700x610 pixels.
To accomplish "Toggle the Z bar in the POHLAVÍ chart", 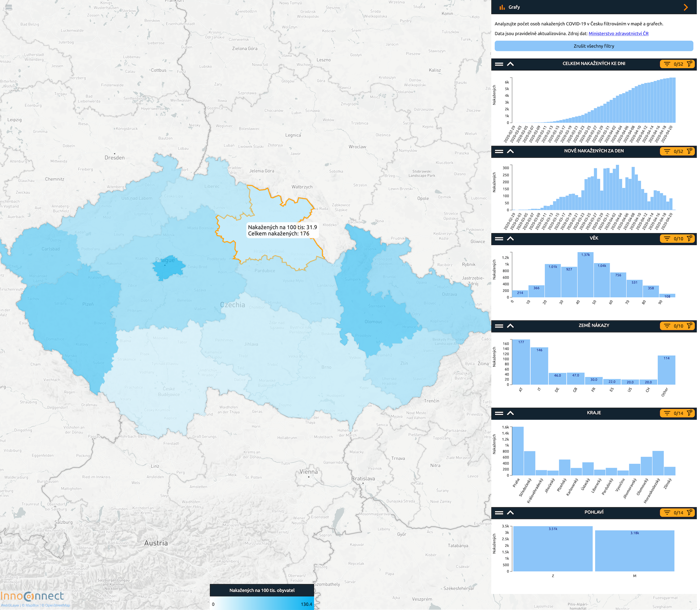I will pos(553,548).
